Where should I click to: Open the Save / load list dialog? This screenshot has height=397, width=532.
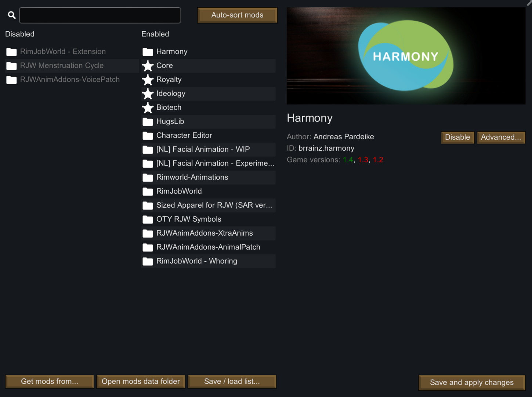point(232,381)
